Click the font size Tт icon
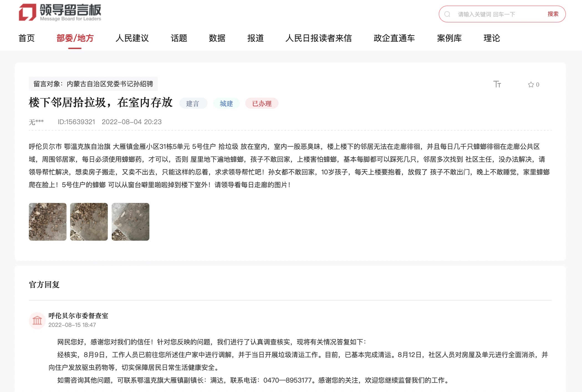 pos(497,84)
